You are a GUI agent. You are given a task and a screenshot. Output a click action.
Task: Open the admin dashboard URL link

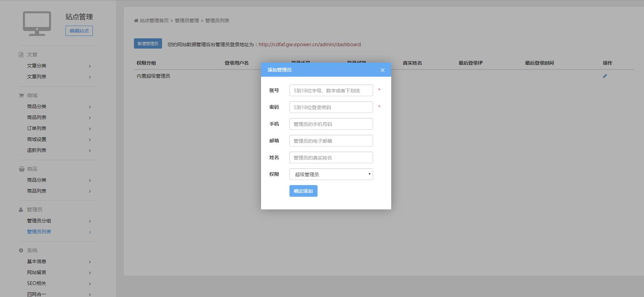(309, 44)
